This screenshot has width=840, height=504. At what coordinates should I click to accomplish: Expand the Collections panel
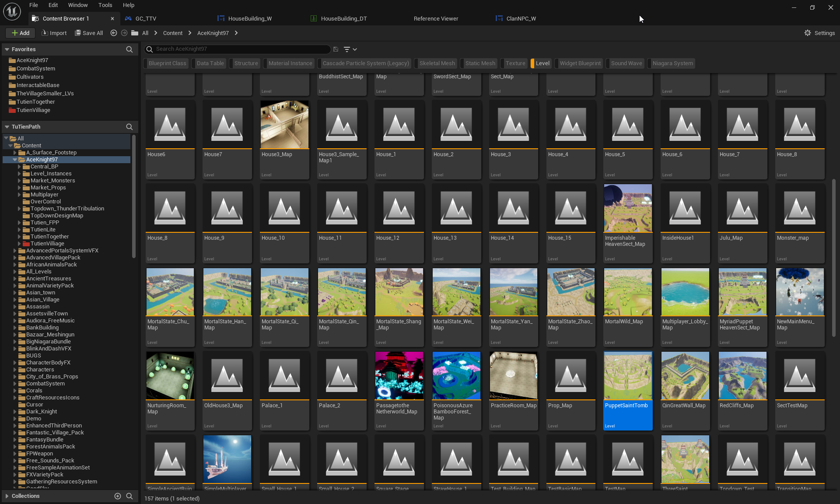(x=7, y=496)
